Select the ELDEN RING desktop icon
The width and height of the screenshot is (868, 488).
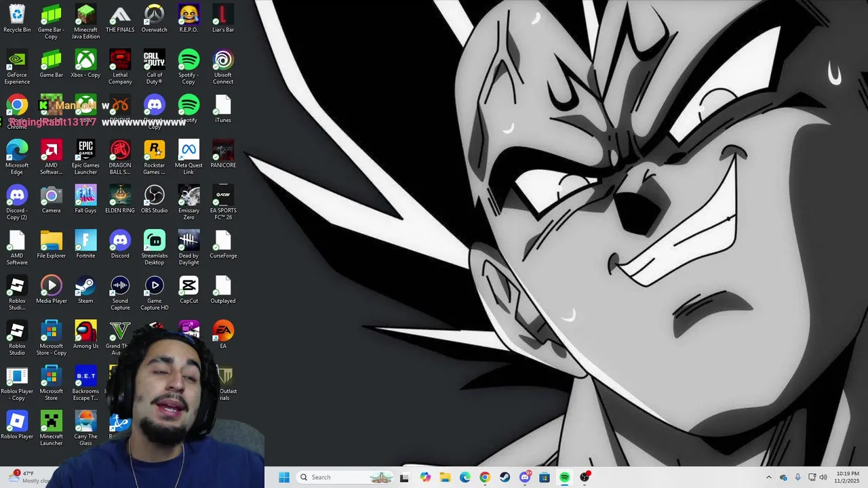point(120,199)
